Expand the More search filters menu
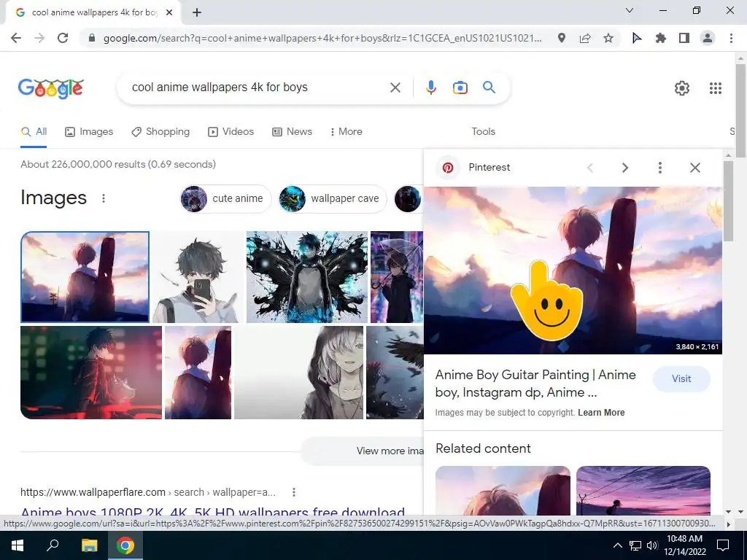The width and height of the screenshot is (747, 560). [346, 131]
